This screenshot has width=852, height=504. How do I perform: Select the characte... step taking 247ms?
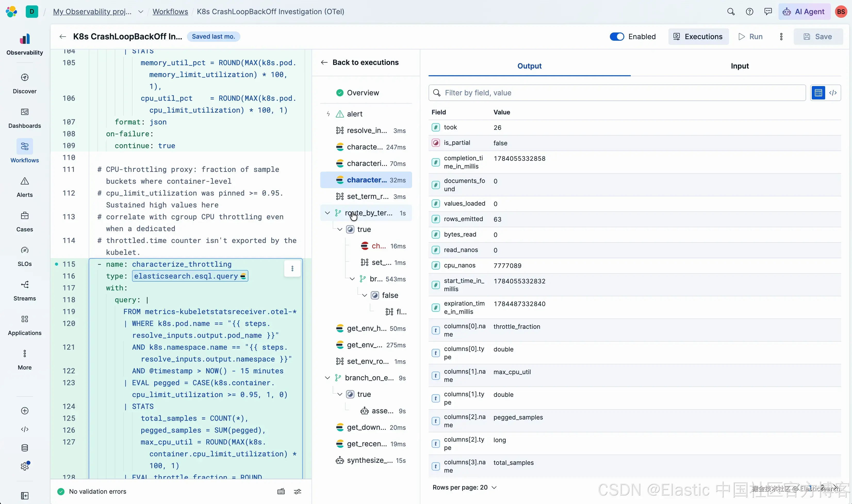pos(366,147)
